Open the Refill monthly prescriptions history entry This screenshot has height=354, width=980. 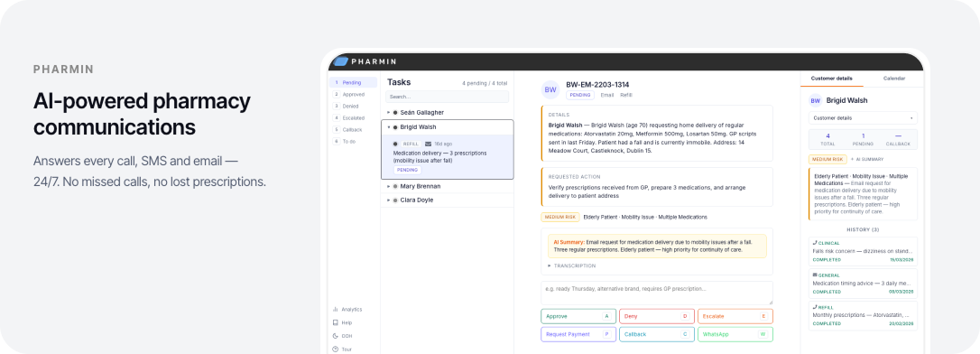(x=863, y=316)
